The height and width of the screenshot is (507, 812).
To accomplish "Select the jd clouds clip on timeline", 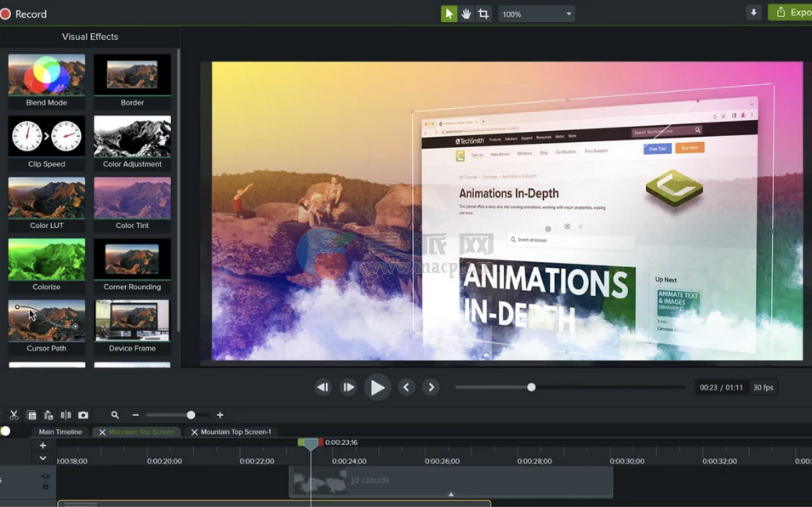I will pyautogui.click(x=451, y=481).
